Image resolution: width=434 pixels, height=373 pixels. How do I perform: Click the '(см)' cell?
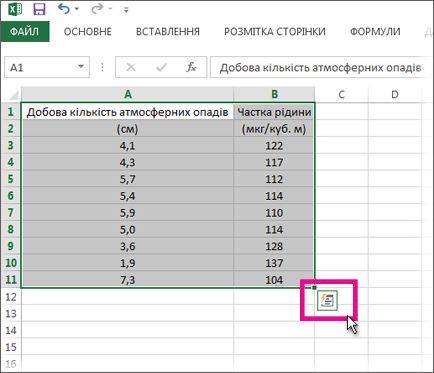coord(128,129)
